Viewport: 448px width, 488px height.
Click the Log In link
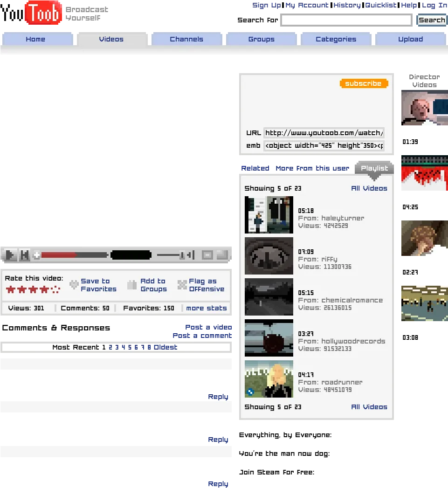434,5
